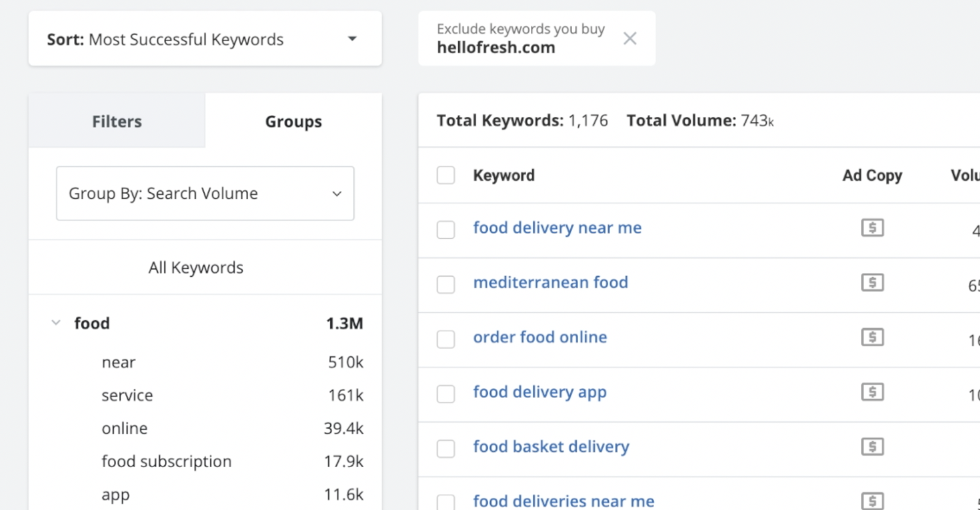Show ad copy icon for food basket delivery

872,447
